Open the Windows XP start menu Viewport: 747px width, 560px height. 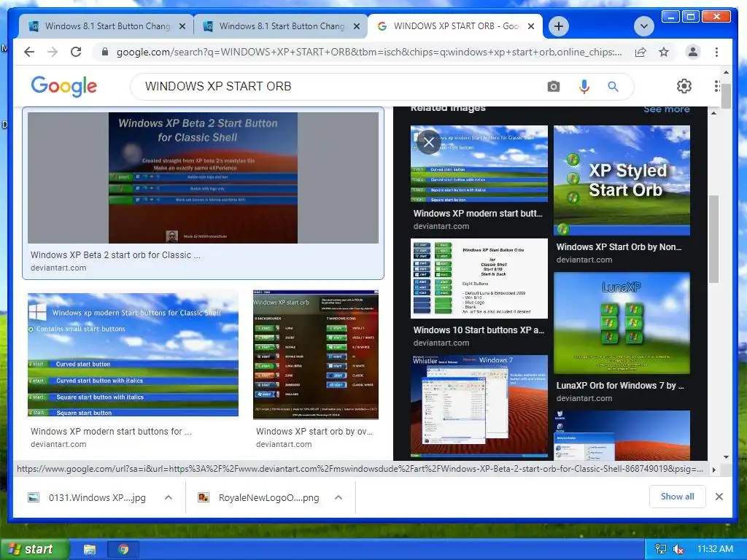(x=34, y=549)
